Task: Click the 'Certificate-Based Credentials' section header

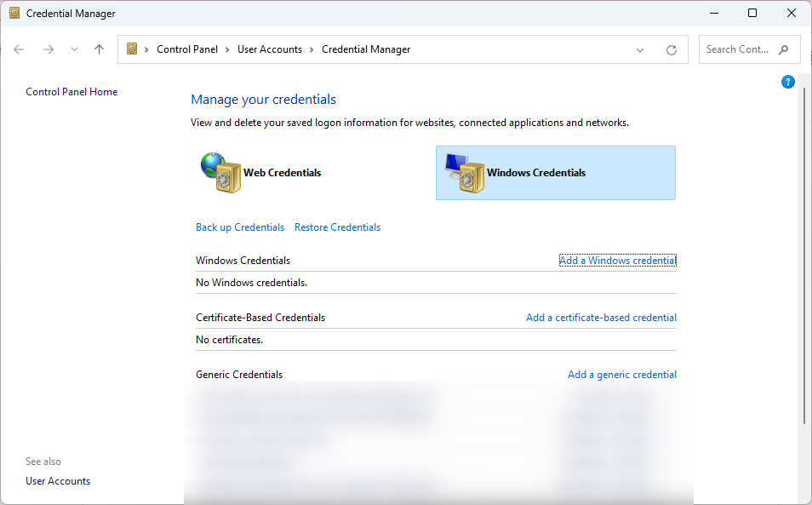Action: click(260, 318)
